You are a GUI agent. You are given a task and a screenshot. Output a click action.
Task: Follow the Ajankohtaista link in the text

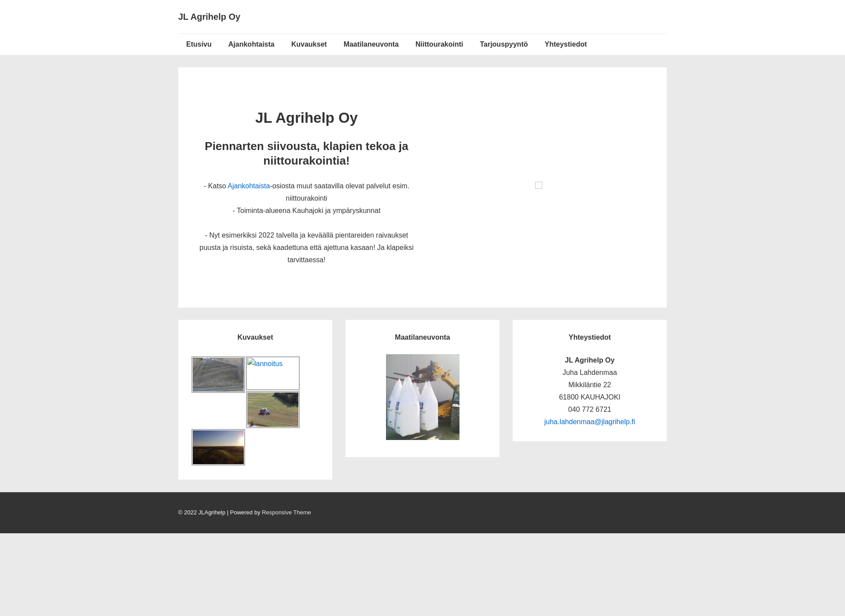pos(249,186)
